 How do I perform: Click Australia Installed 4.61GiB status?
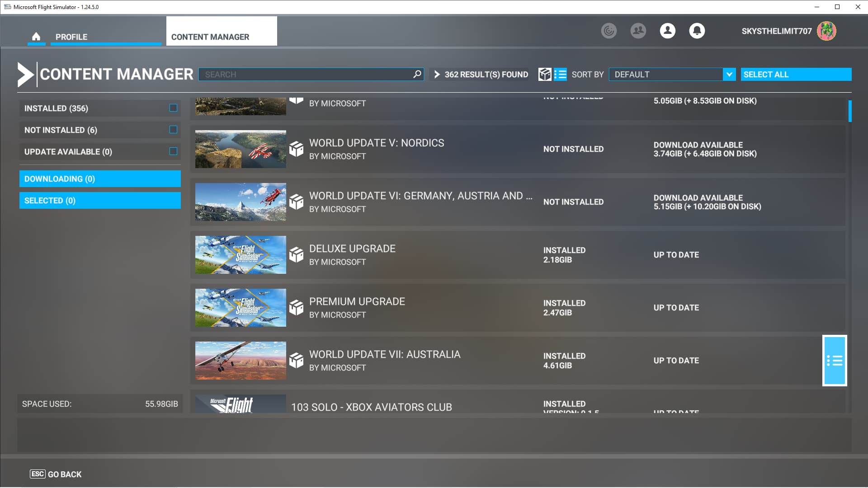coord(564,361)
